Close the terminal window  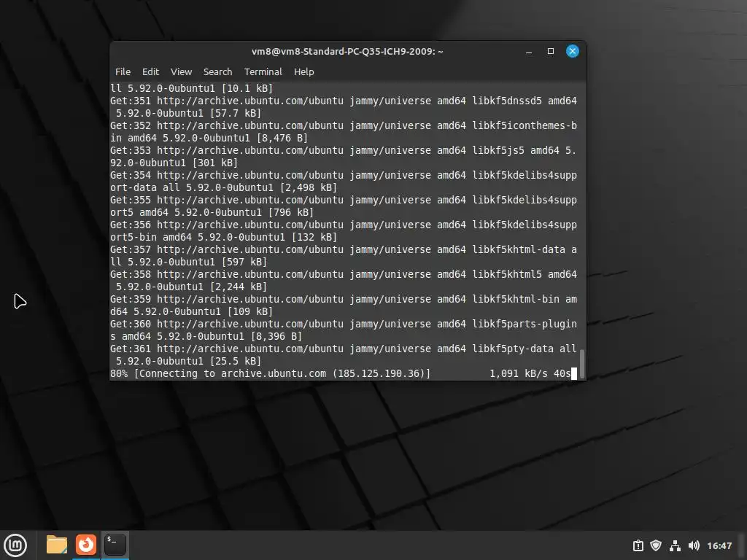coord(573,52)
